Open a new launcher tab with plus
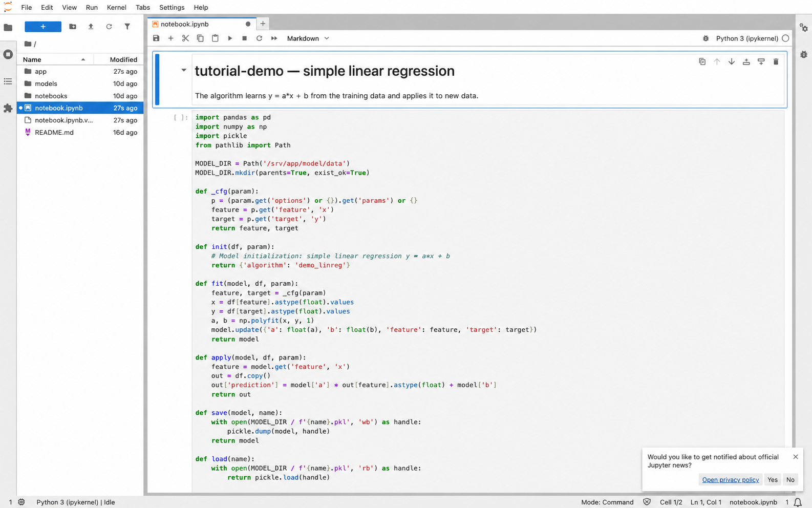Viewport: 812px width, 508px height. tap(263, 24)
